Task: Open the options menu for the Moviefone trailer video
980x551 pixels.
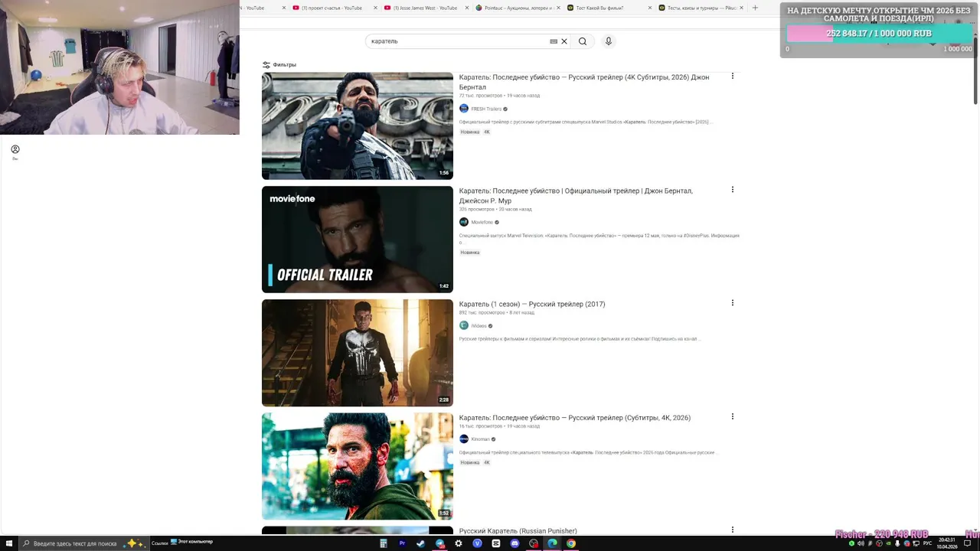Action: click(x=733, y=190)
